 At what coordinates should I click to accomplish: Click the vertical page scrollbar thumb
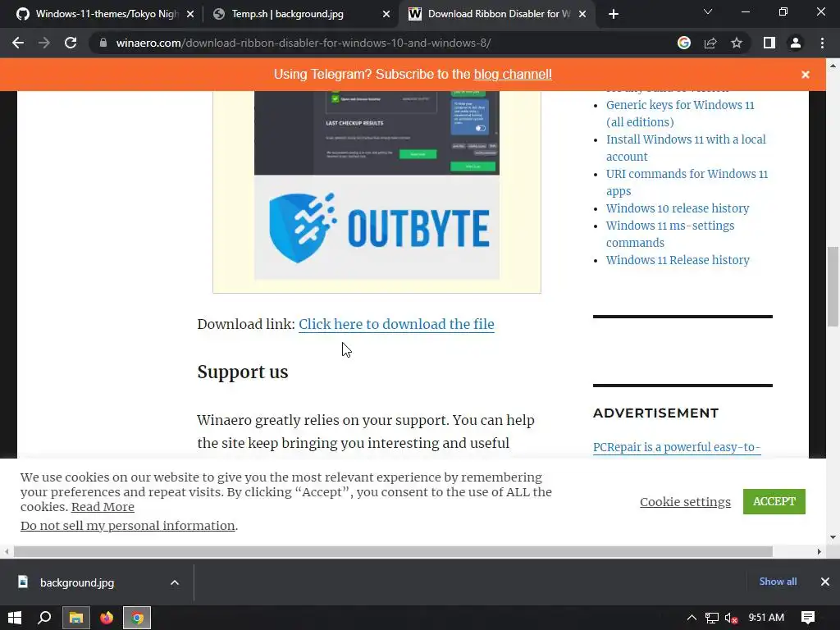tap(833, 286)
